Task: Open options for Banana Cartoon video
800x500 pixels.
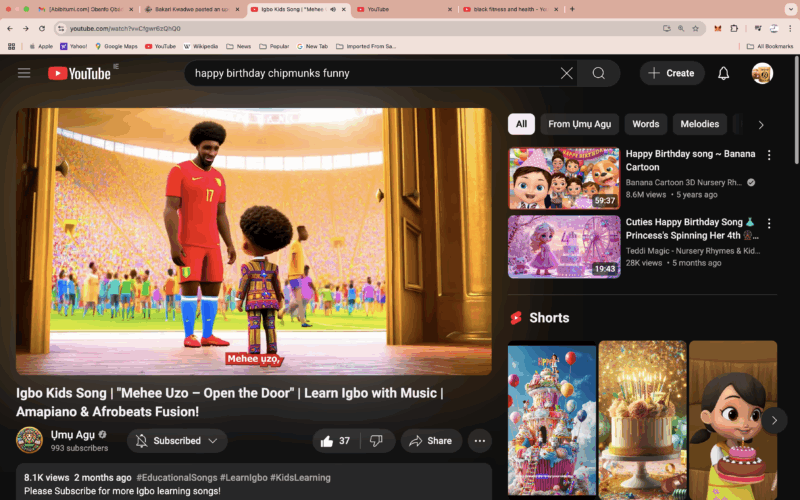Action: click(x=769, y=155)
